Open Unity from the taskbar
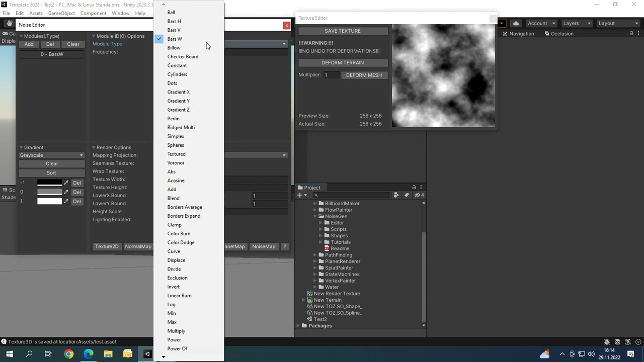The width and height of the screenshot is (644, 362). pyautogui.click(x=147, y=354)
